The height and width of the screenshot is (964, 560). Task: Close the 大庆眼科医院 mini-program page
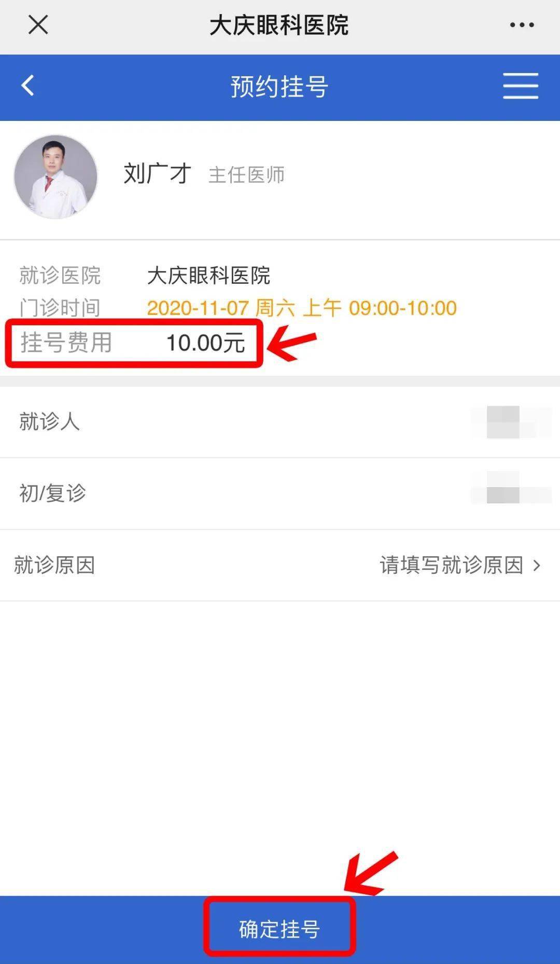coord(38,24)
